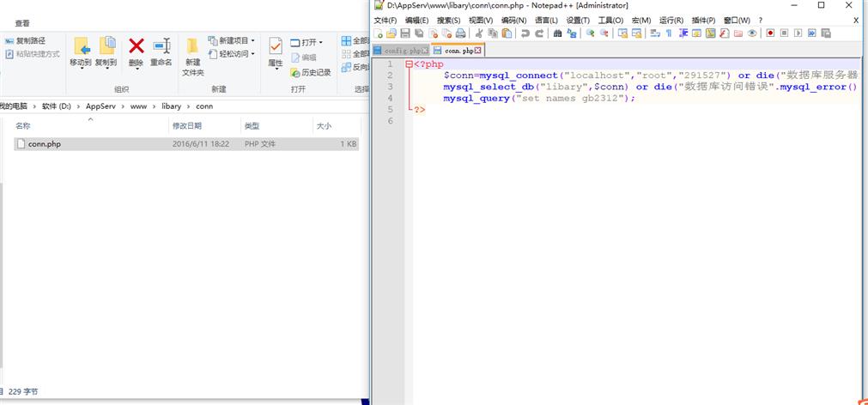Screen dimensions: 868x405
Task: Click the Print icon in Notepad++
Action: pyautogui.click(x=460, y=33)
